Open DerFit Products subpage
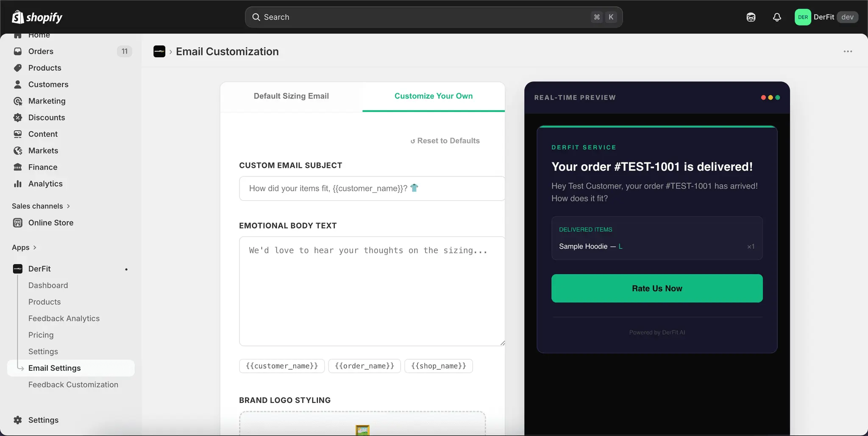 [45, 302]
